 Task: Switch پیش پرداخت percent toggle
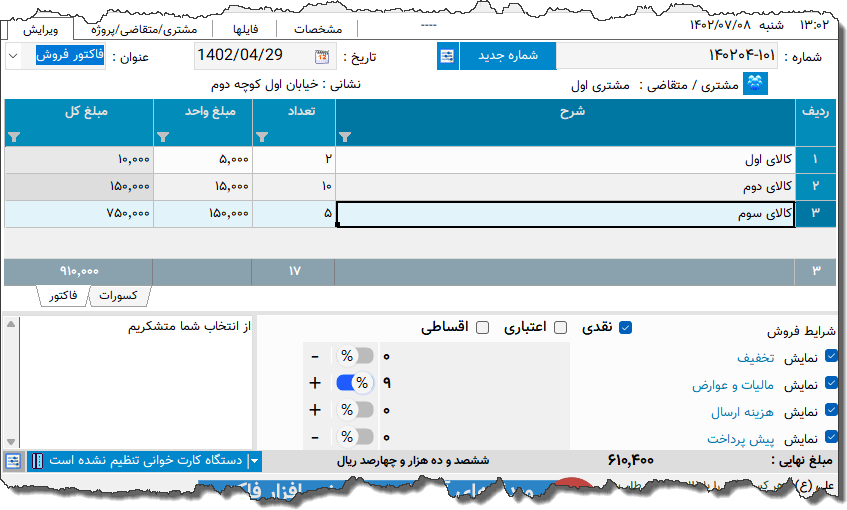(x=355, y=437)
